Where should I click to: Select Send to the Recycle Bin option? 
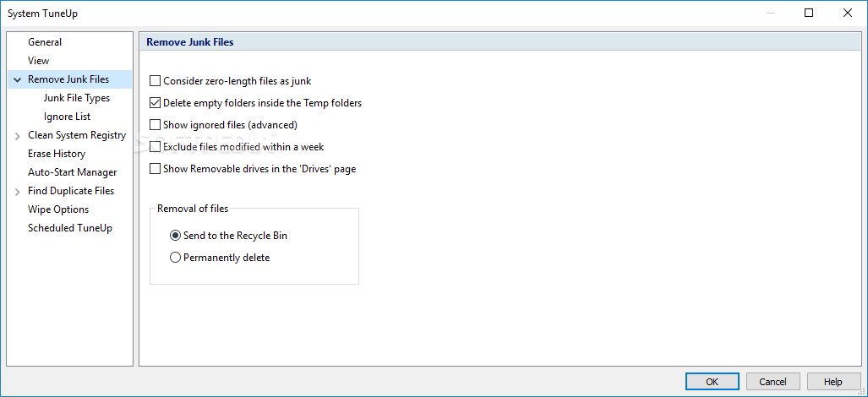point(176,236)
